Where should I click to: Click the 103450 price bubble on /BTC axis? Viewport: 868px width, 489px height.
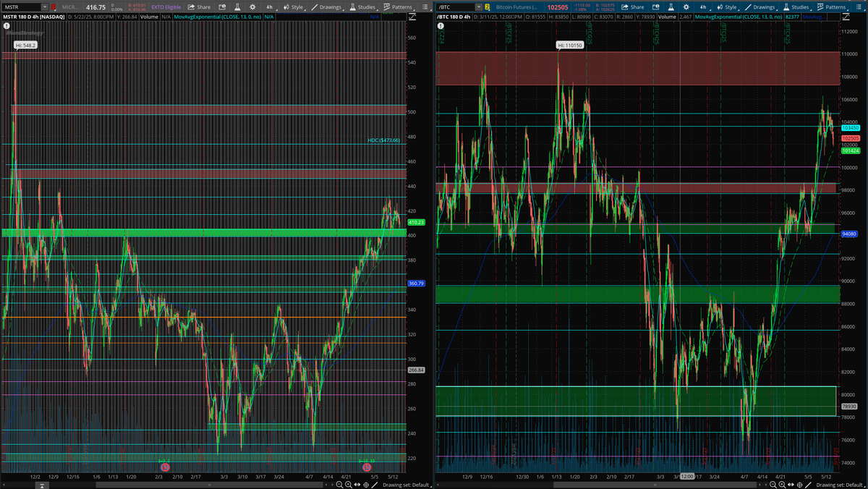[850, 127]
